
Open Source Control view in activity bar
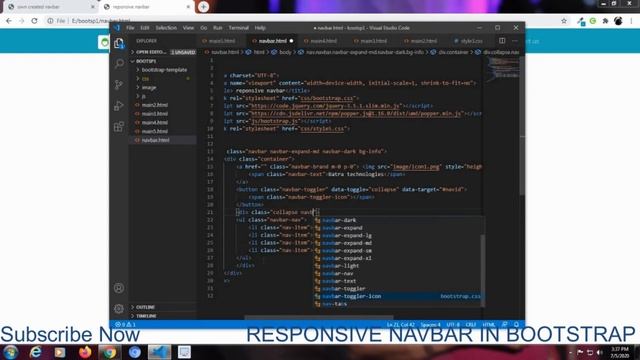pyautogui.click(x=119, y=84)
